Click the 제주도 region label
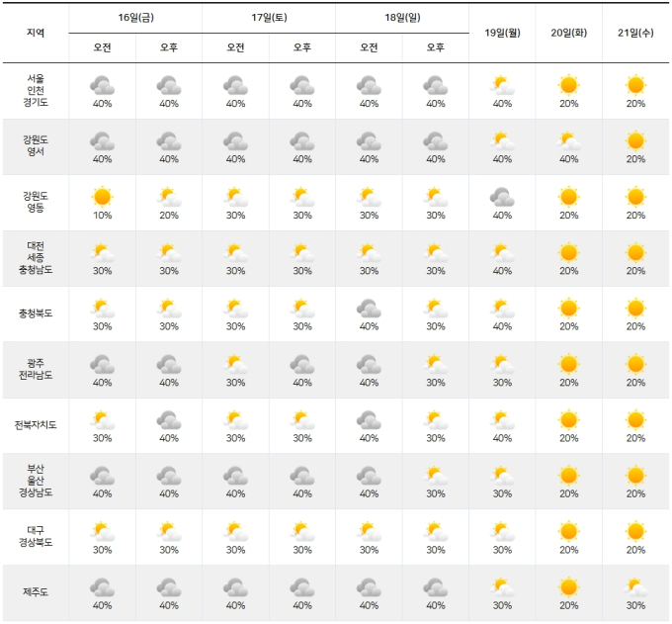The image size is (672, 624). click(x=36, y=592)
